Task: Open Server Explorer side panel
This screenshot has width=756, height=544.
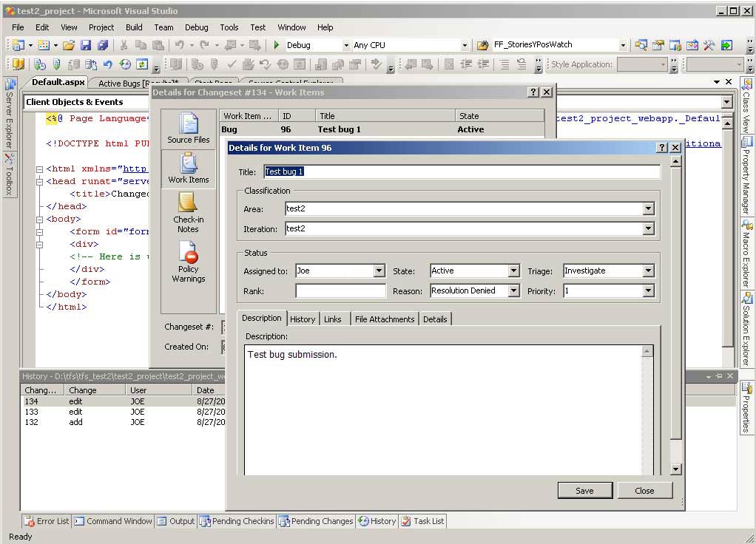Action: (10, 114)
